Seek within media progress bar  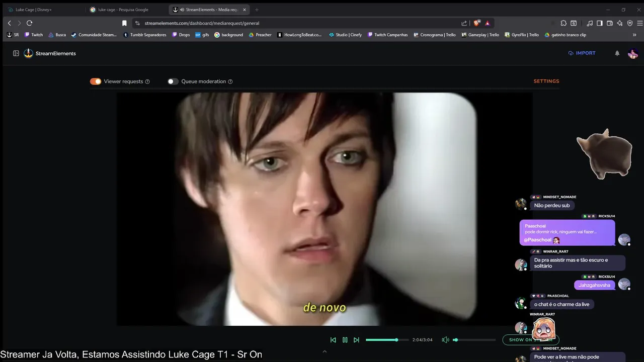386,340
